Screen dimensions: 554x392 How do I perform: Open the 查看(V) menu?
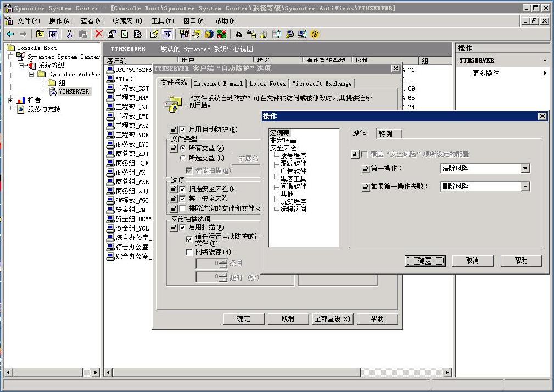click(92, 21)
